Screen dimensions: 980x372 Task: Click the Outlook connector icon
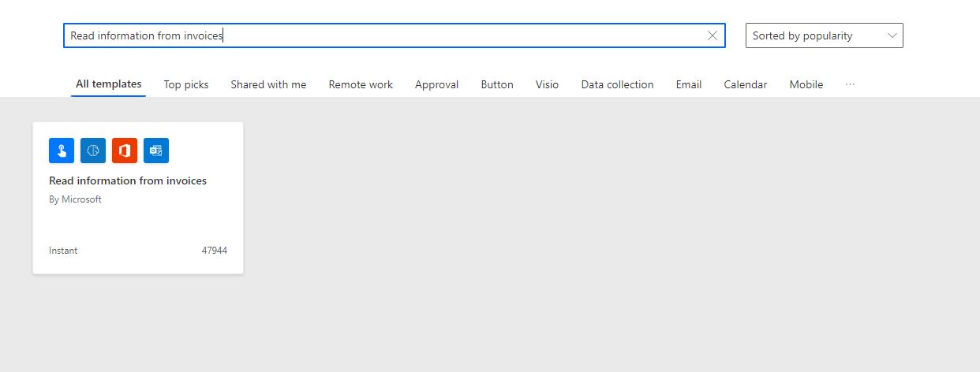[x=156, y=151]
